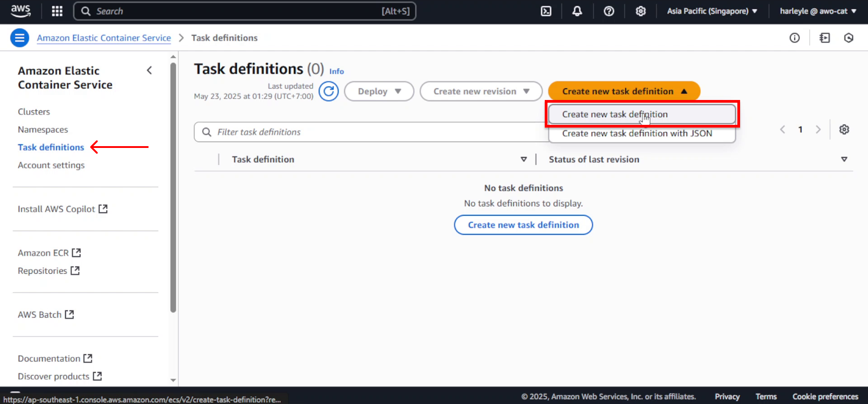Screen dimensions: 868x404
Task: Open the info panel icon
Action: point(795,38)
